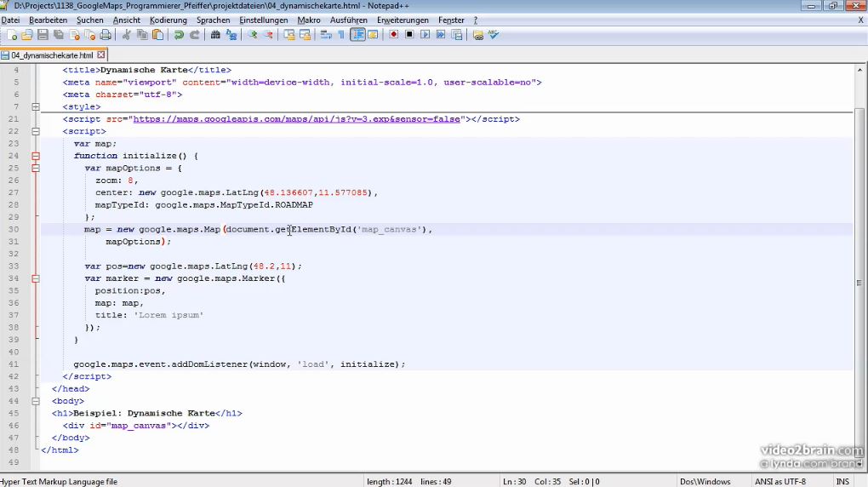Place cursor on 'Lorem ipsum' title string
This screenshot has height=487, width=868.
tap(168, 315)
